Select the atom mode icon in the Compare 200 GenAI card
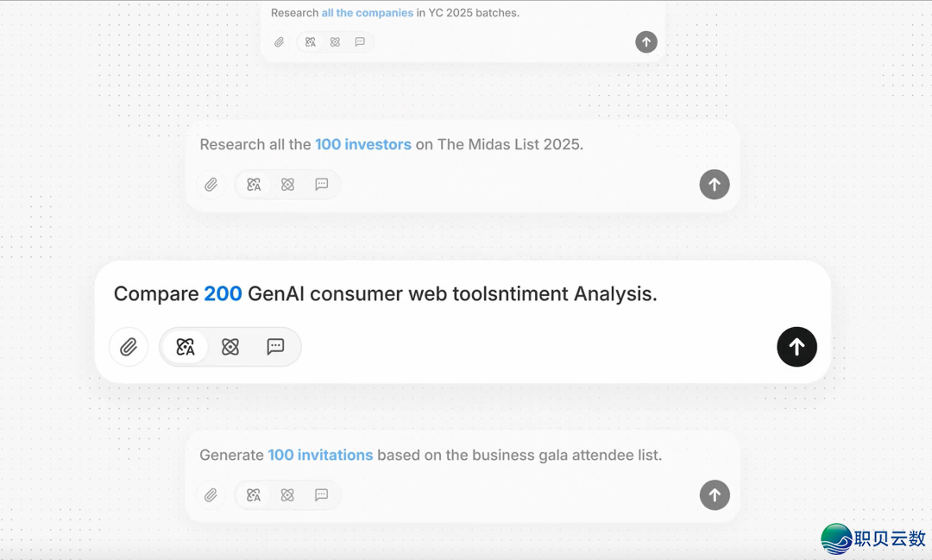This screenshot has width=932, height=560. (230, 347)
